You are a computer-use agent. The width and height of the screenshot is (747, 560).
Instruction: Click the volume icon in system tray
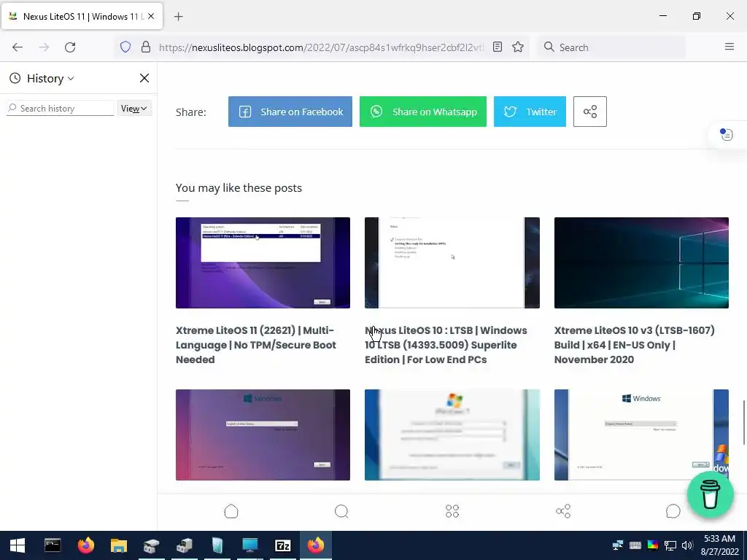687,545
